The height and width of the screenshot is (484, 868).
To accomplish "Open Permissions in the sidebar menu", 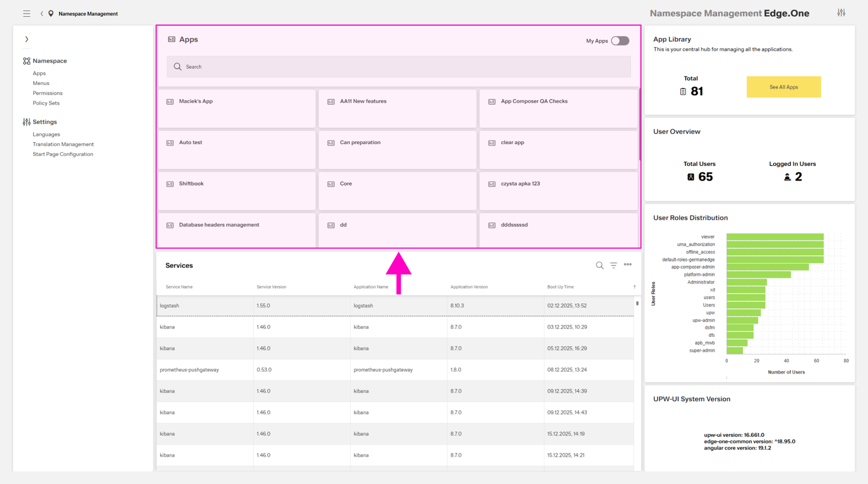I will click(47, 93).
